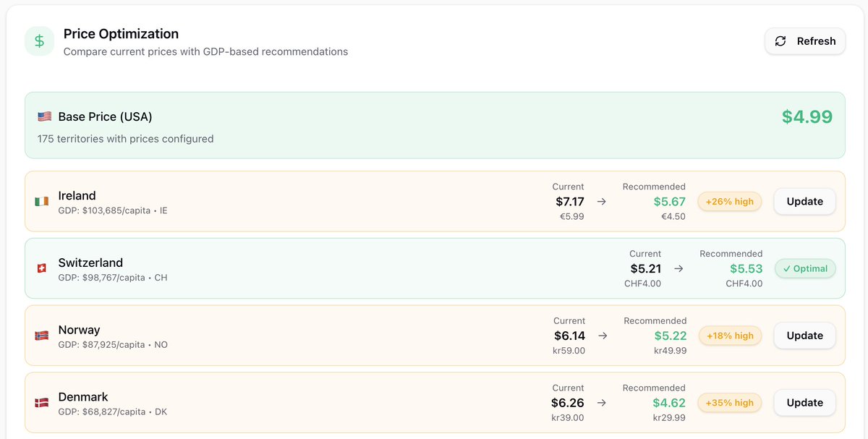Click the Denmark flag icon
Screen dimensions: 868x439
pos(43,403)
